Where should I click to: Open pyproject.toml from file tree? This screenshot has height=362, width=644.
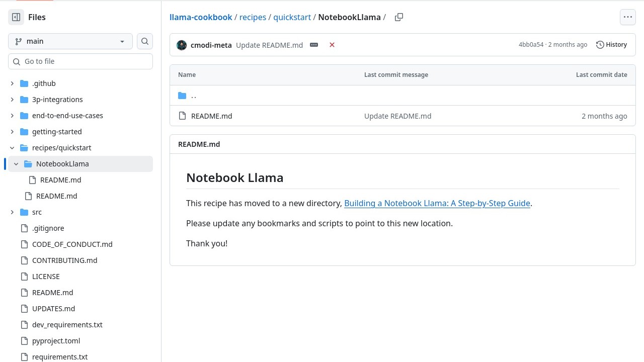click(56, 341)
